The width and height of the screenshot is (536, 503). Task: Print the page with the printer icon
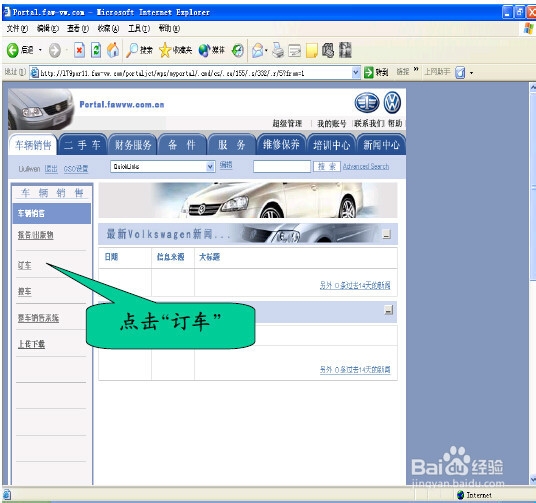(x=278, y=50)
